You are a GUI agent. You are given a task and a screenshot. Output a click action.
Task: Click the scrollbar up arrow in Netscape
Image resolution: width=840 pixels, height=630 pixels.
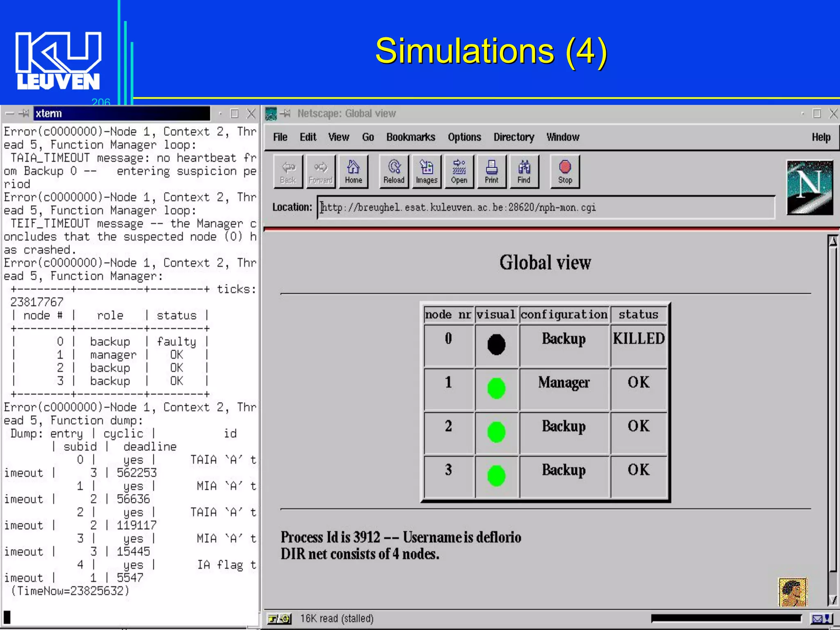click(x=833, y=242)
